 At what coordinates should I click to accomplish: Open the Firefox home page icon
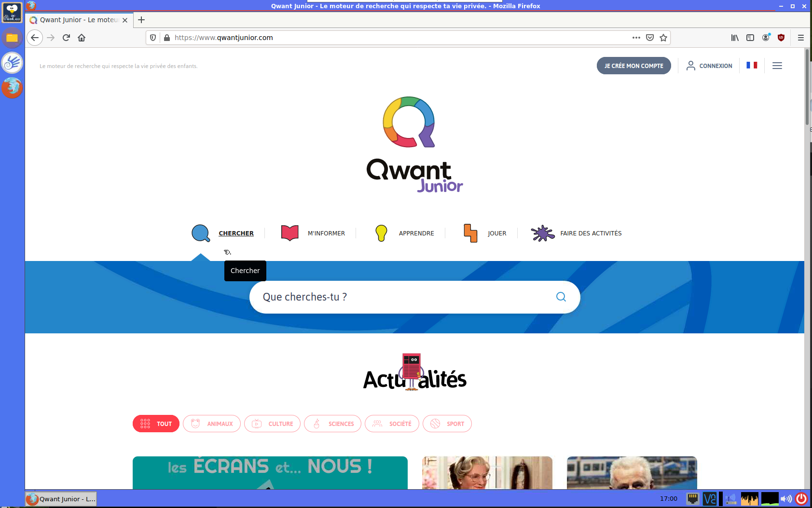point(82,38)
